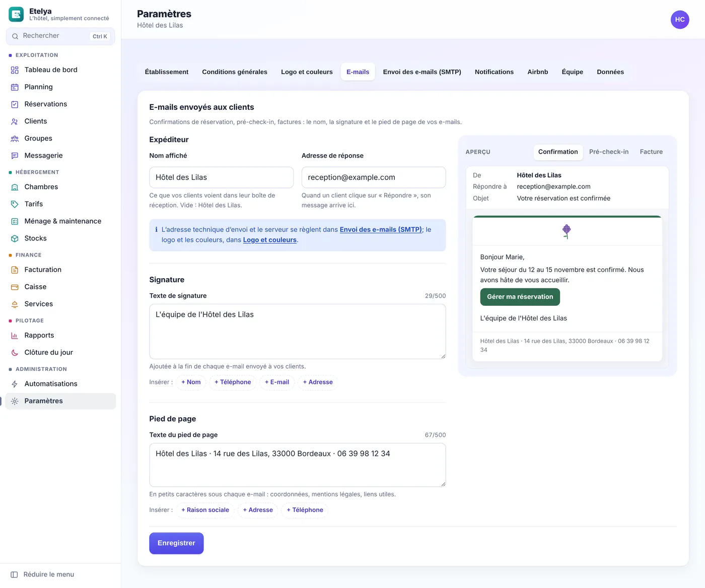
Task: Open Stocks box icon
Action: click(15, 238)
